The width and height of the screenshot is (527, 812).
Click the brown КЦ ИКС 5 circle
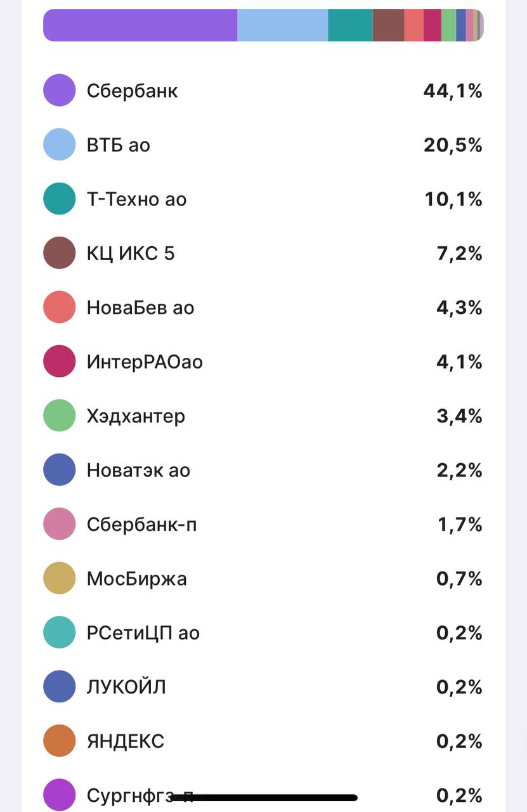(x=60, y=253)
